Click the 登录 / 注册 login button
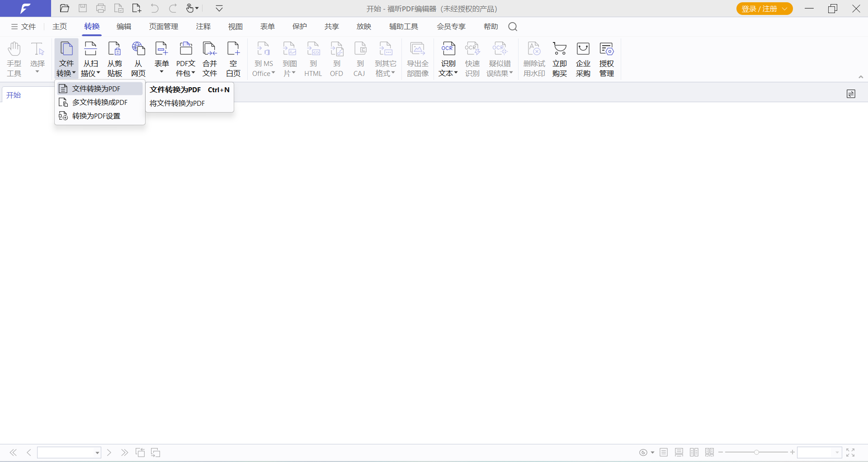Viewport: 868px width, 462px height. 764,9
